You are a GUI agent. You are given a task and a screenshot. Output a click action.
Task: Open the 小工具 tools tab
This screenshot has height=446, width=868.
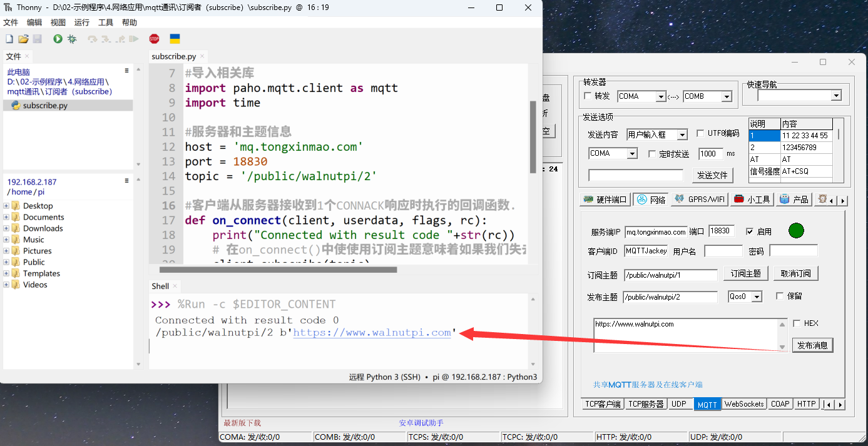click(752, 200)
